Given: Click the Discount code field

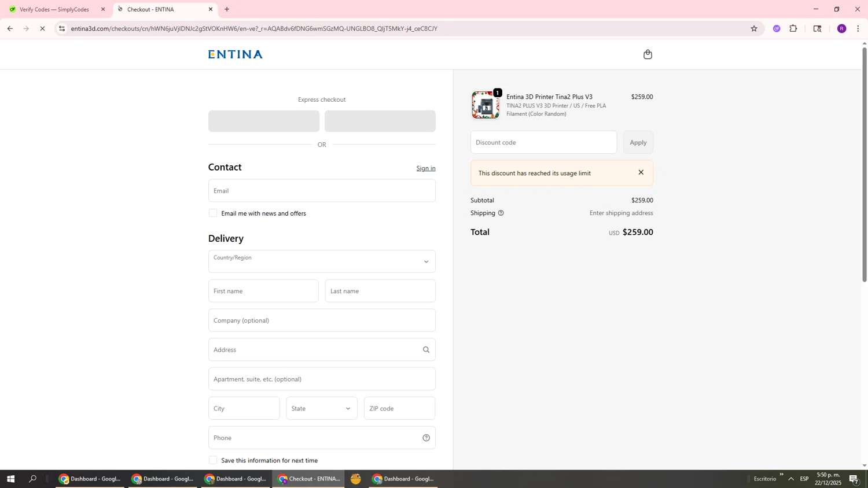Looking at the screenshot, I should 543,142.
